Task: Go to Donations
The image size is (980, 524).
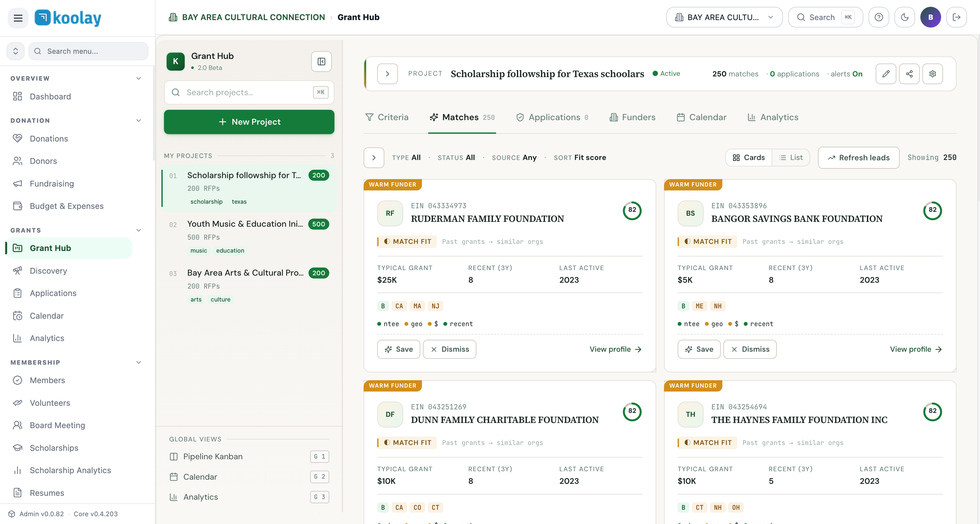Action: point(69,138)
